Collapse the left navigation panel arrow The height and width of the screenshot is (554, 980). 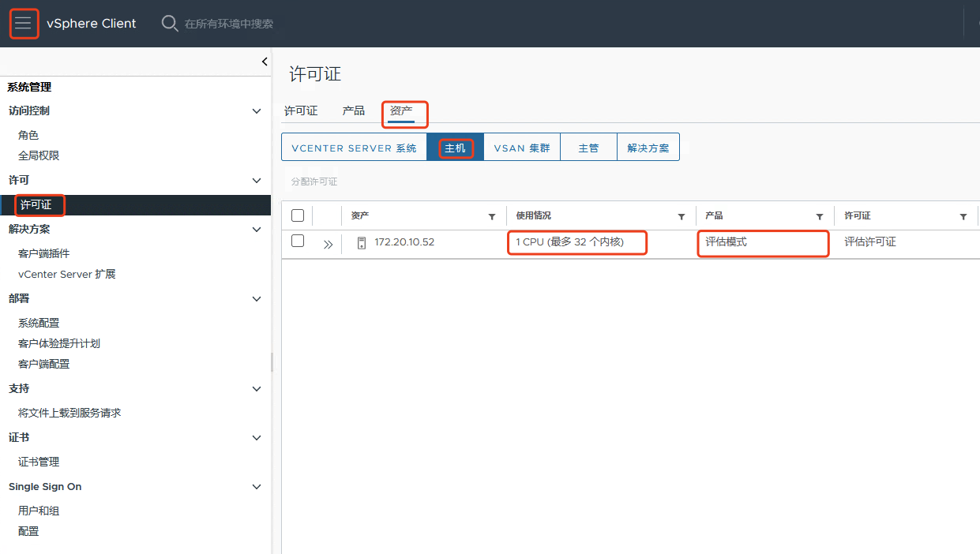coord(264,62)
